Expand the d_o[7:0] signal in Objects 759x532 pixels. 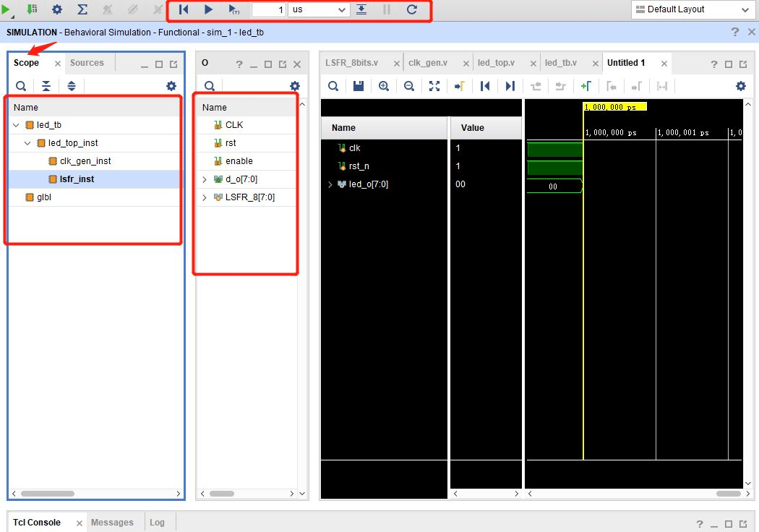point(203,179)
